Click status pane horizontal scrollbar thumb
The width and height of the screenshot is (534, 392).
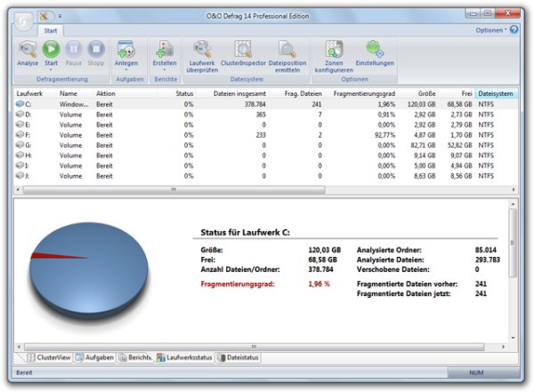point(255,347)
